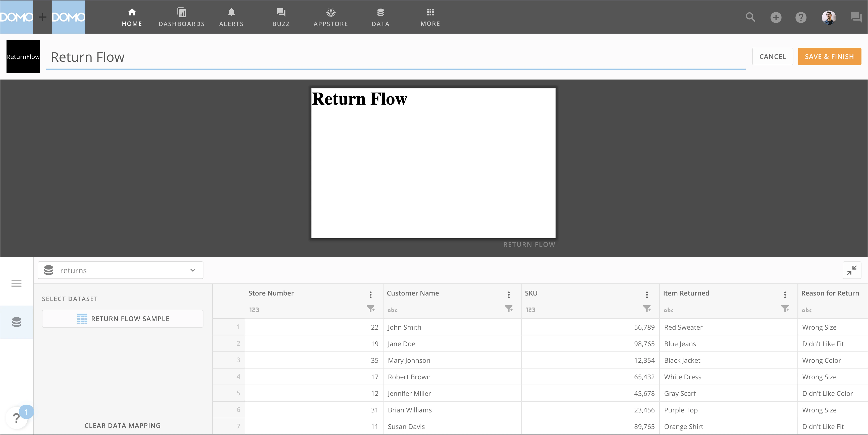Open the returns dataset dropdown
Screen dimensions: 868x435
[x=120, y=270]
